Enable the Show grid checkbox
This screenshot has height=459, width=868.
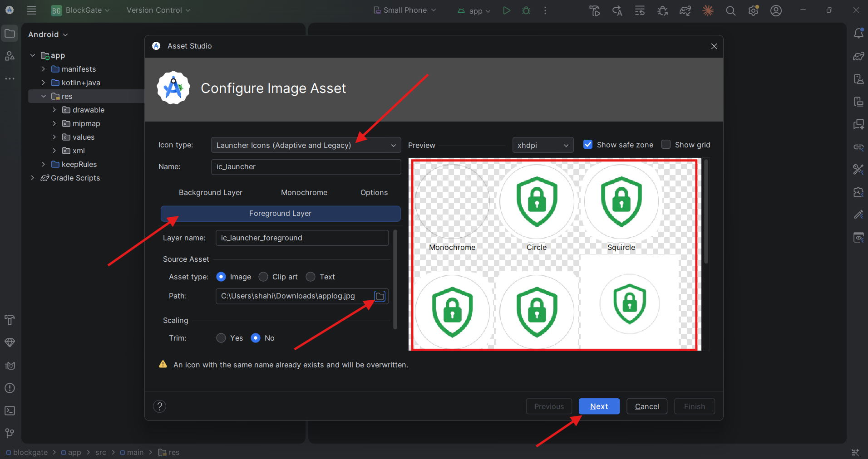point(666,144)
